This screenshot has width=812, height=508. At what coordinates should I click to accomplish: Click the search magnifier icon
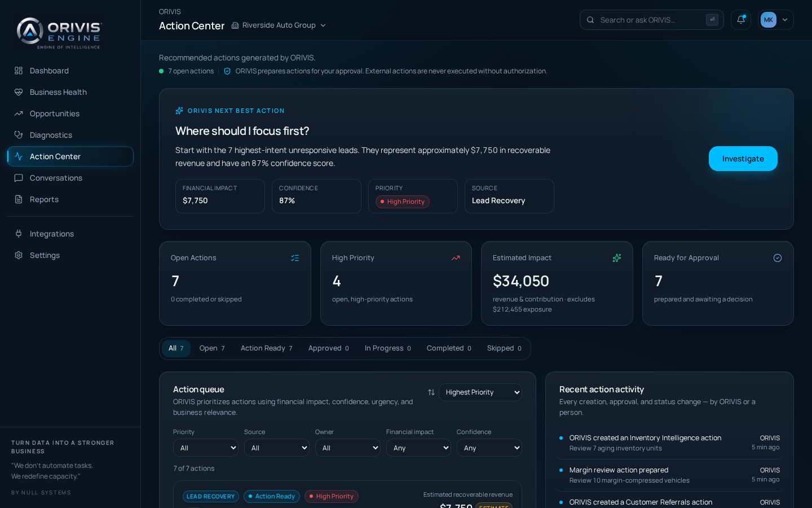(x=590, y=20)
